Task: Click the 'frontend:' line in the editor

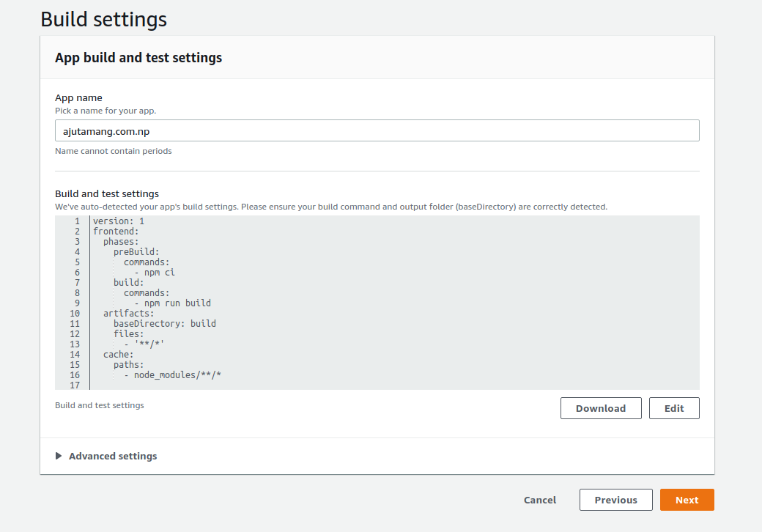Action: pyautogui.click(x=116, y=232)
